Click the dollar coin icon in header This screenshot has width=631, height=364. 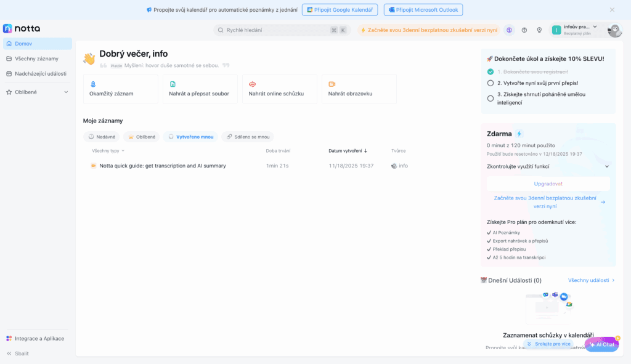pyautogui.click(x=509, y=30)
